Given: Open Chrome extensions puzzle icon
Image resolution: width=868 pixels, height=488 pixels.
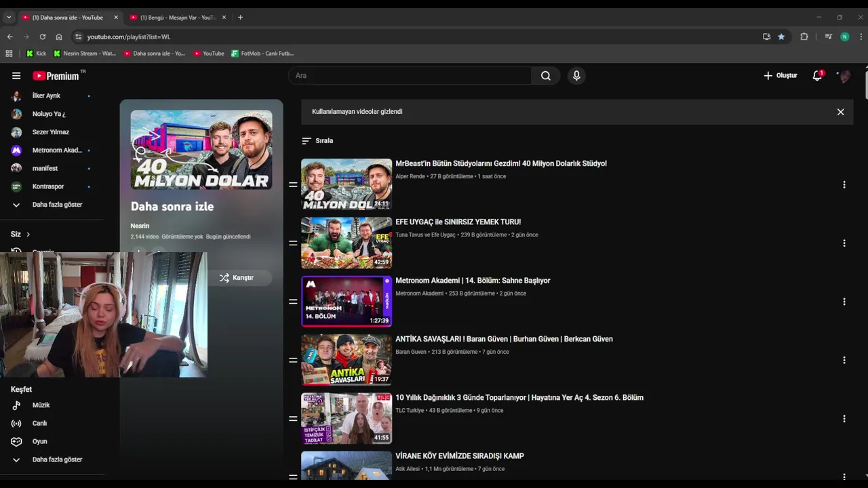Looking at the screenshot, I should [804, 37].
